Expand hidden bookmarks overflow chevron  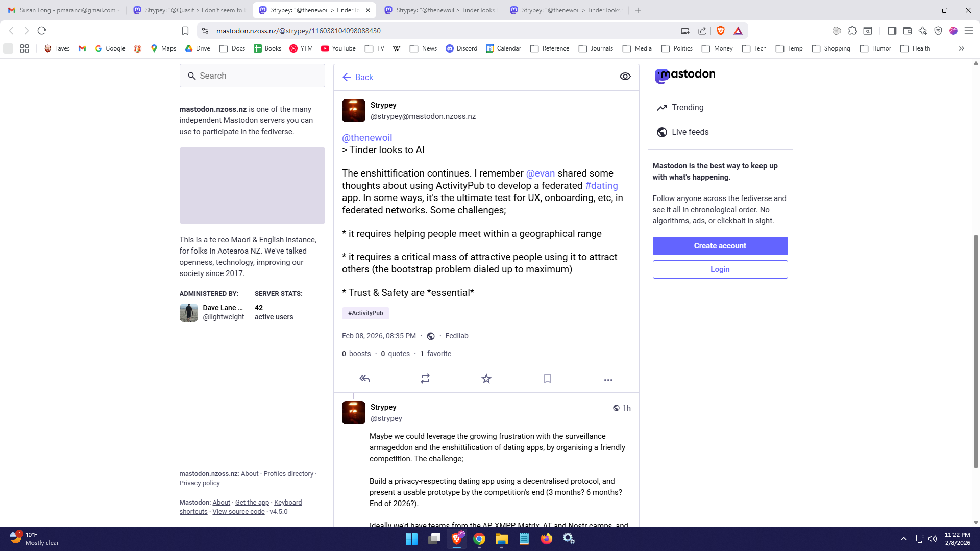tap(962, 48)
